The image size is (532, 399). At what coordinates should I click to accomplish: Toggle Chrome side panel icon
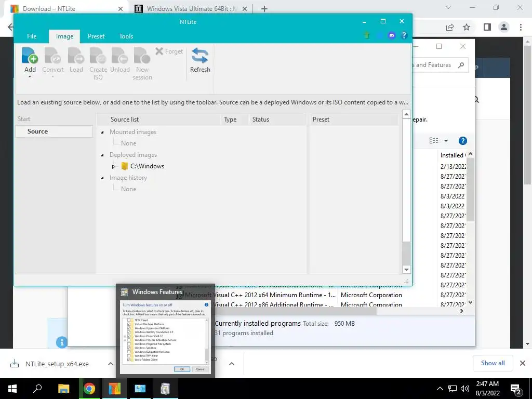[x=487, y=27]
